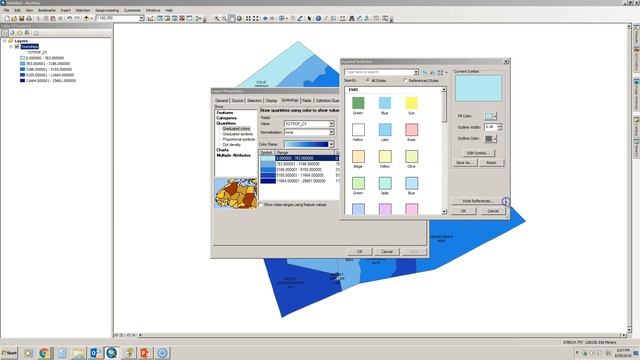Select Graduated symbols in the Show list

tap(238, 134)
